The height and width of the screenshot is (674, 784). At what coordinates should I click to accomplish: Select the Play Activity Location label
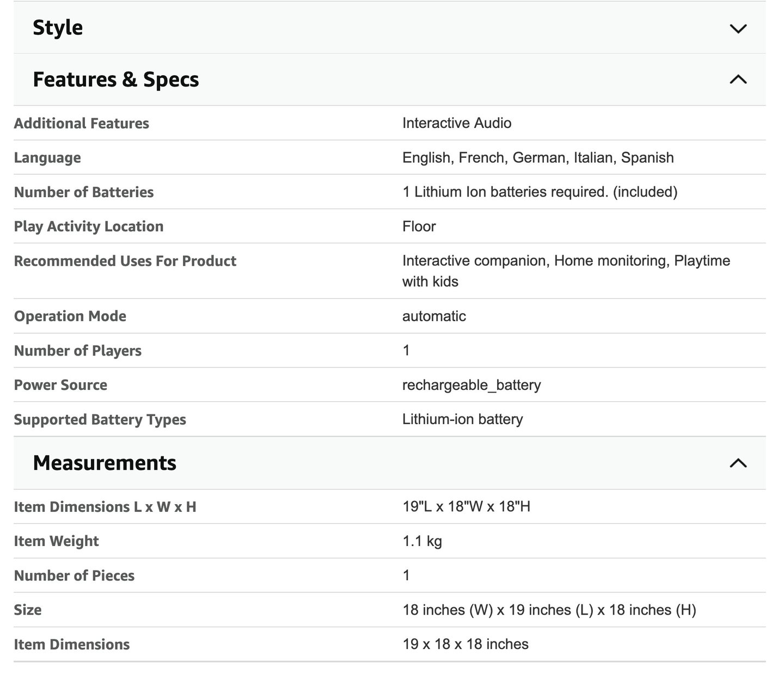click(89, 226)
